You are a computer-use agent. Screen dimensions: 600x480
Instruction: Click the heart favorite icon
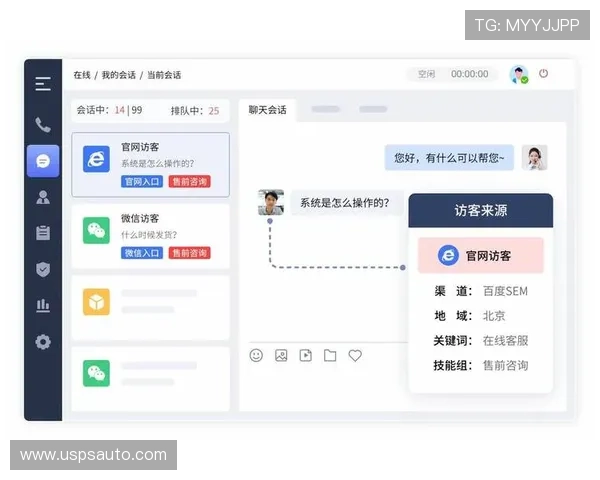pos(355,356)
